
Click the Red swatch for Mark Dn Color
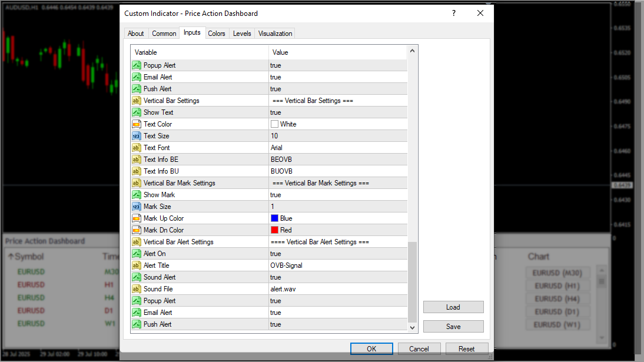[274, 230]
